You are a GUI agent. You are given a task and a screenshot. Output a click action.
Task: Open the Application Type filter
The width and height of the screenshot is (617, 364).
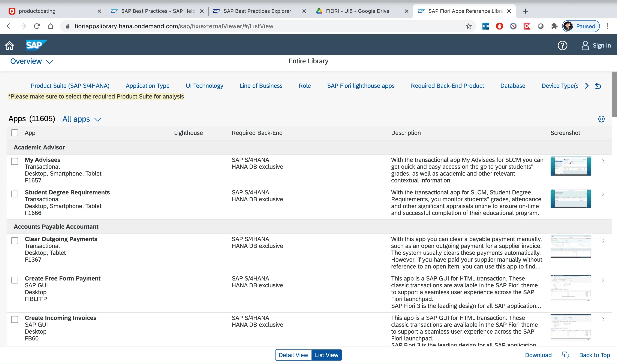[x=147, y=86]
